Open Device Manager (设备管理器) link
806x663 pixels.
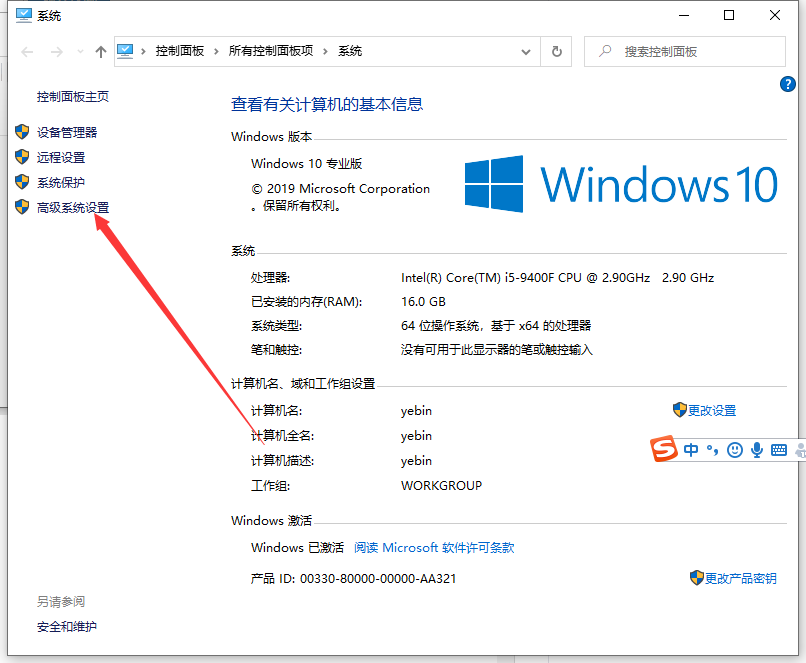[67, 133]
